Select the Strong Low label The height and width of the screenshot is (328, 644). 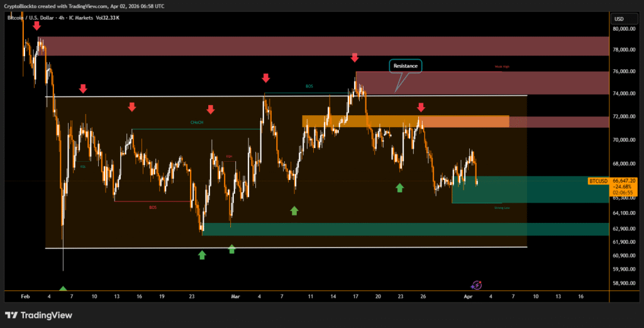click(x=502, y=207)
